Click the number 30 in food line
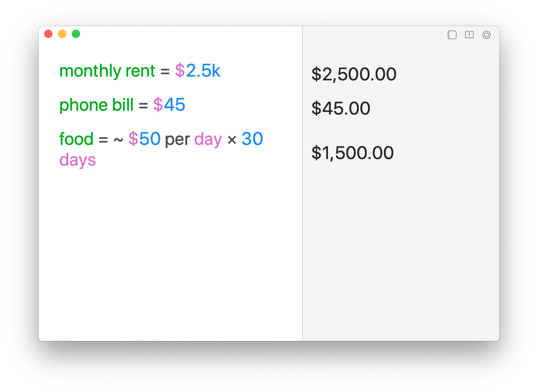 (252, 139)
